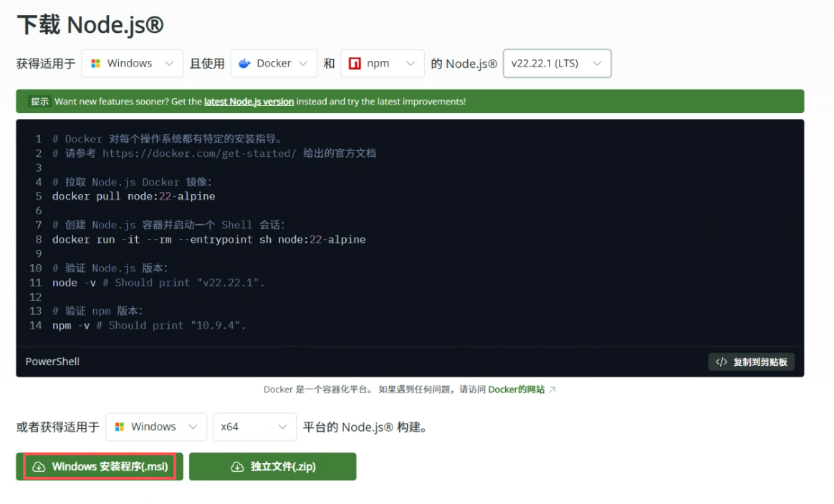The height and width of the screenshot is (504, 834).
Task: Download the Windows 安装程序(.msi)
Action: tap(100, 467)
